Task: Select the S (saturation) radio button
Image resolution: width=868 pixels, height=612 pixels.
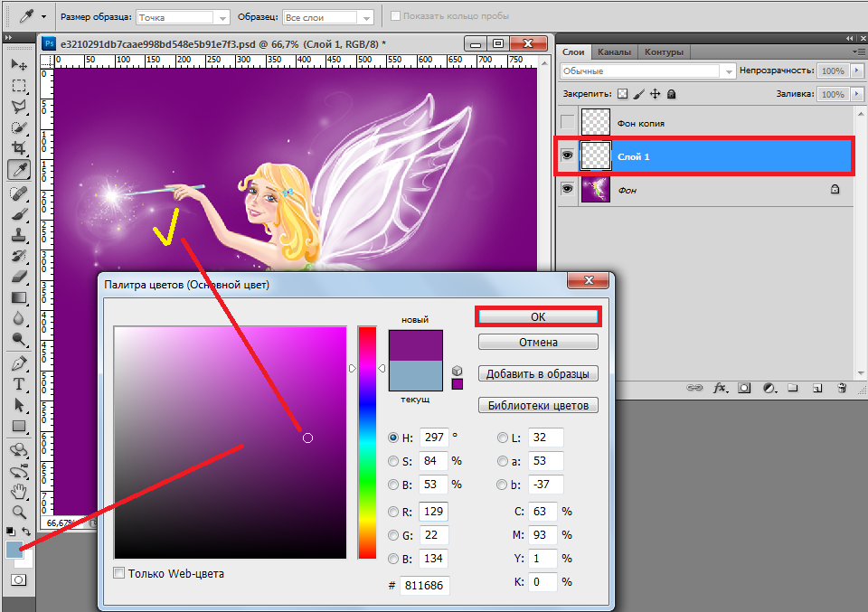Action: [x=393, y=461]
